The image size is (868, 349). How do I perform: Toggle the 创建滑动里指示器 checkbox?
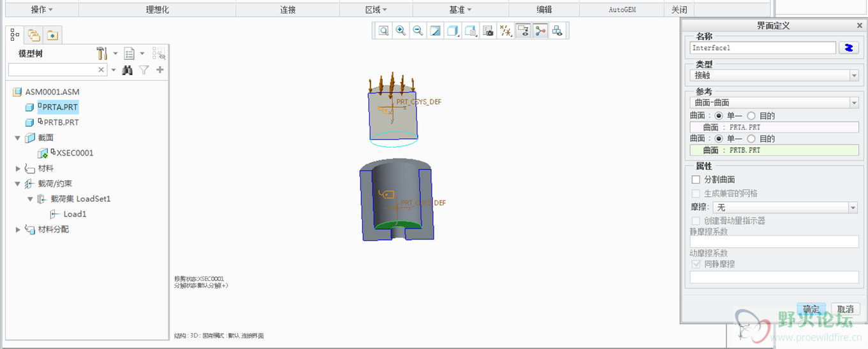[x=696, y=220]
